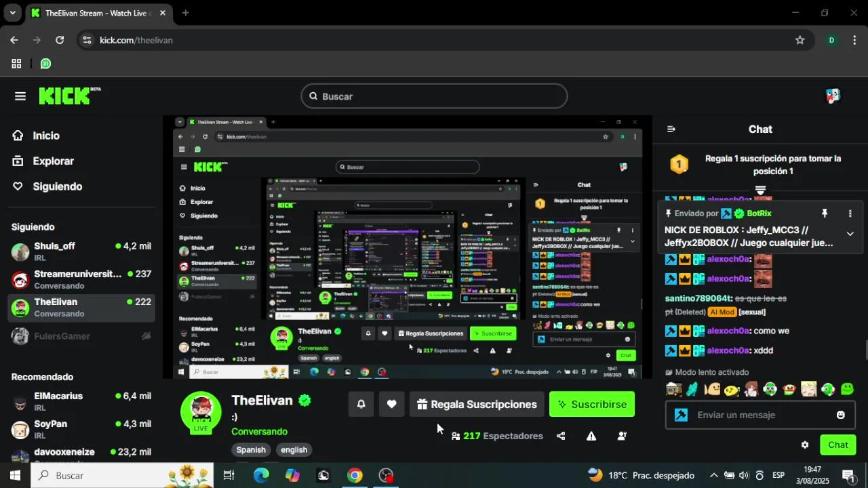Click the taskbar volume speaker icon

pyautogui.click(x=745, y=475)
